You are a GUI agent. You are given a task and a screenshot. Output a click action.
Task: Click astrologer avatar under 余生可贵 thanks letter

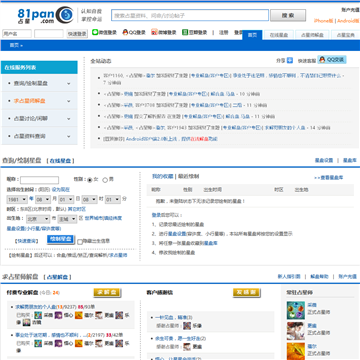click(x=187, y=347)
